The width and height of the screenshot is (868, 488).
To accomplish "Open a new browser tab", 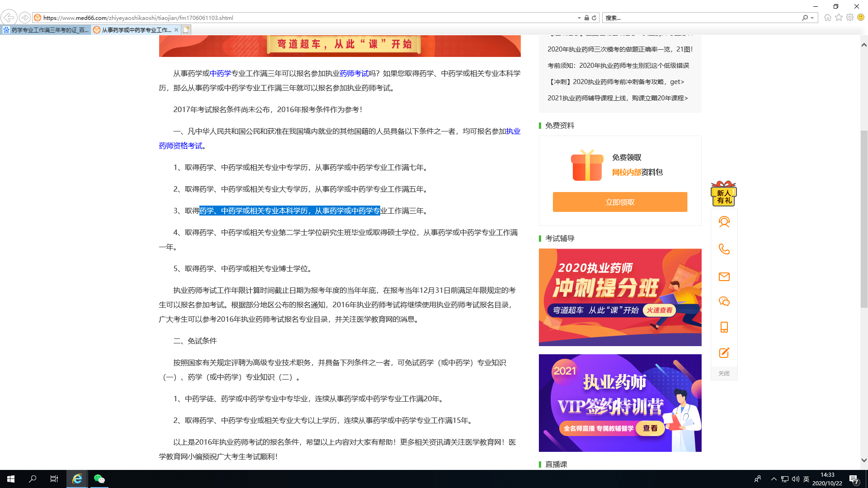I will pos(186,30).
